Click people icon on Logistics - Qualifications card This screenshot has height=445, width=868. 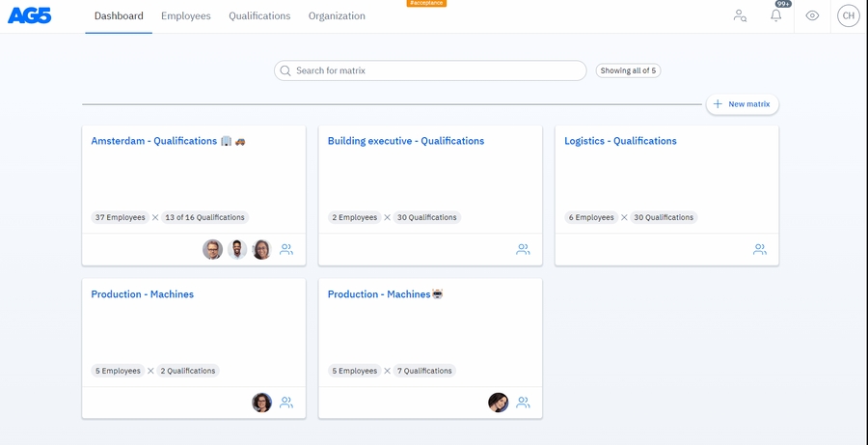[x=760, y=249]
